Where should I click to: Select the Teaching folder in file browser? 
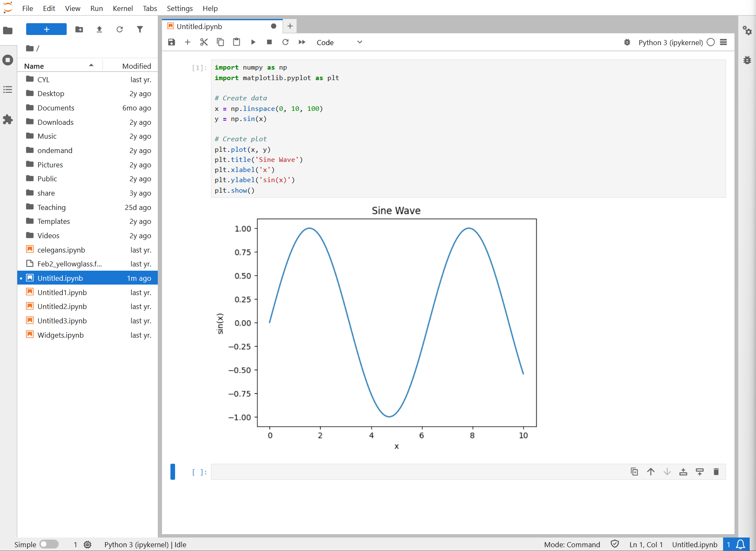click(x=87, y=207)
